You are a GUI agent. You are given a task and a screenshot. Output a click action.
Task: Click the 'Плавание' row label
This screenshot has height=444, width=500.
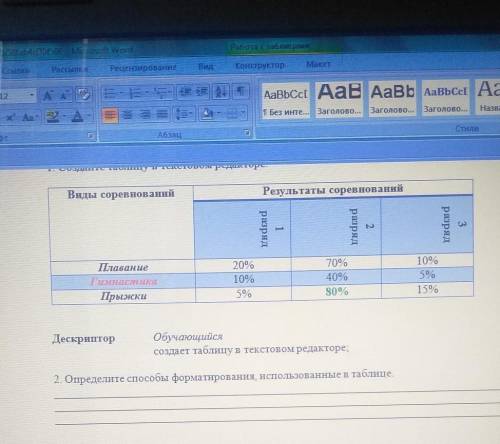[x=123, y=267]
